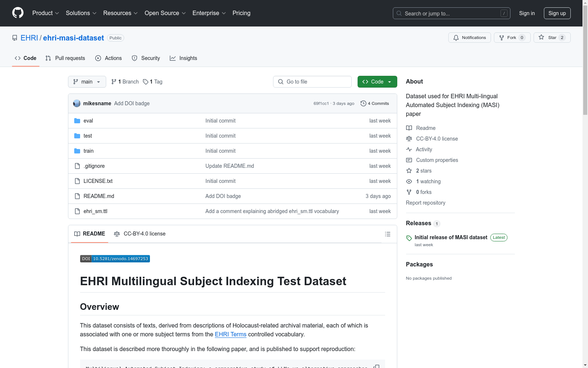Click the DOI zenodo badge
The width and height of the screenshot is (588, 368).
point(115,259)
